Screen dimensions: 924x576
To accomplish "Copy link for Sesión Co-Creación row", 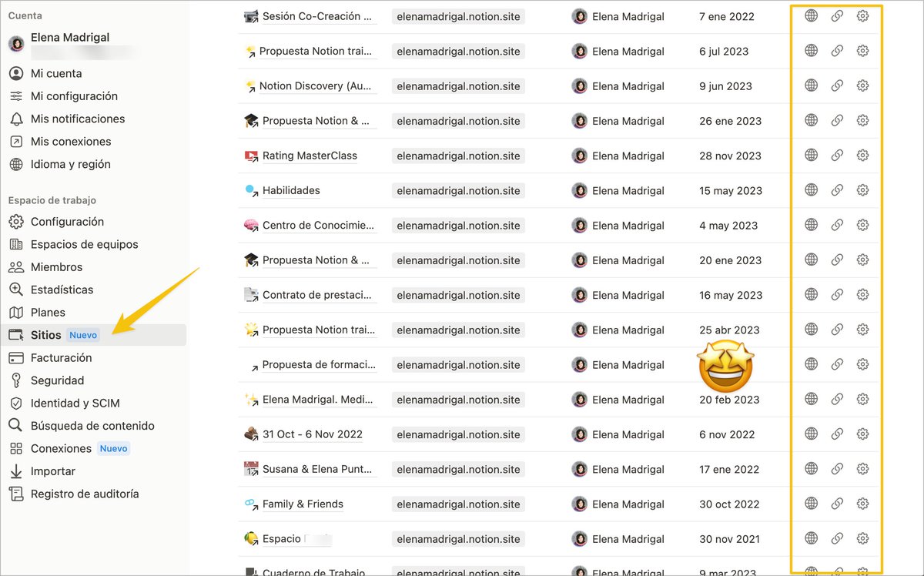I will (x=837, y=16).
